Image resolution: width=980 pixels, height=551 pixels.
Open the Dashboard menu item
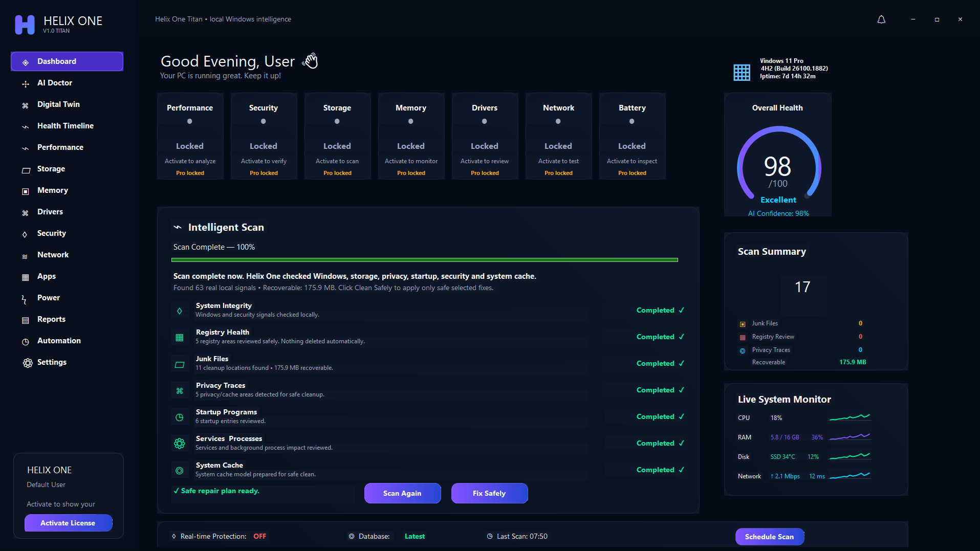click(x=67, y=61)
